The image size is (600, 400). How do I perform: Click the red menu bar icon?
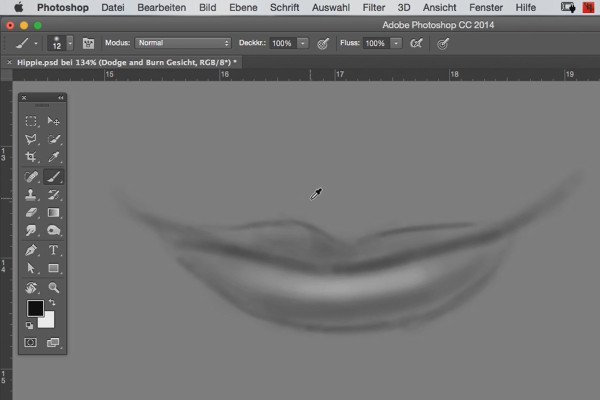(589, 7)
